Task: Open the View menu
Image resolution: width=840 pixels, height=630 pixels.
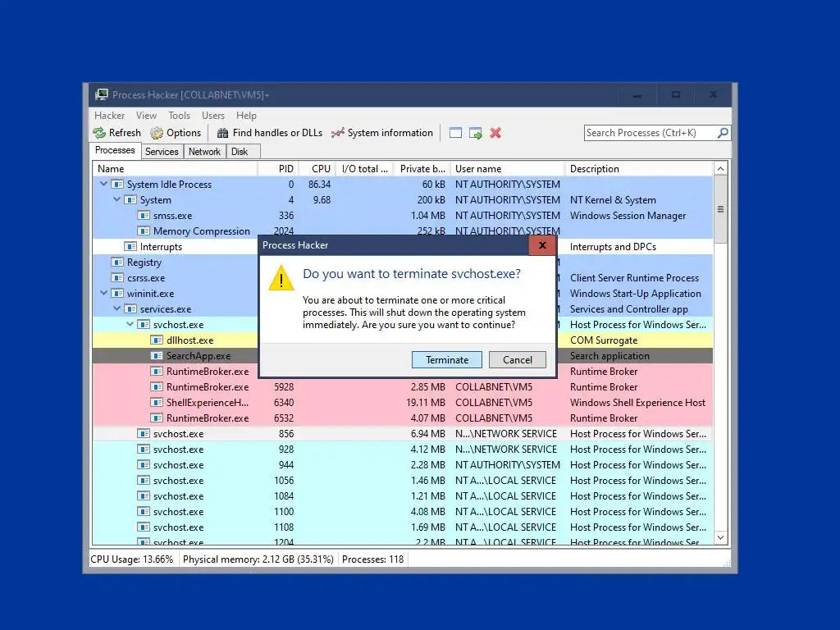Action: (146, 116)
